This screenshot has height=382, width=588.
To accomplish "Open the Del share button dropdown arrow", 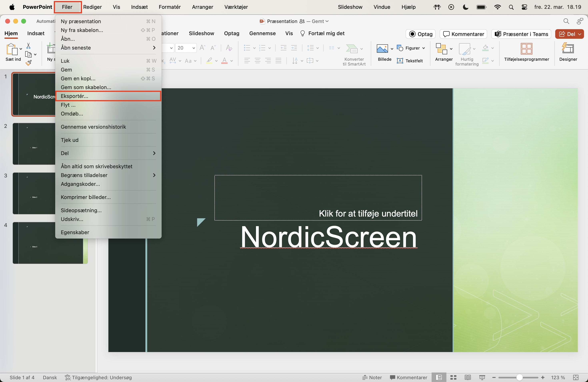I will click(580, 34).
